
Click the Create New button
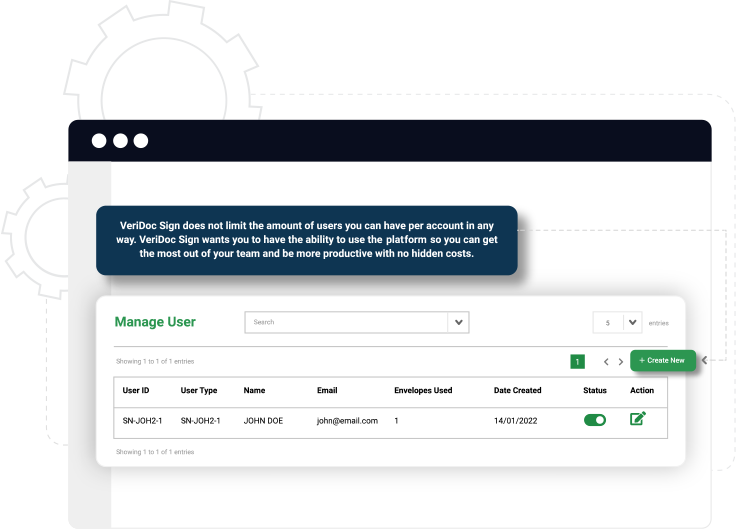[x=662, y=360]
